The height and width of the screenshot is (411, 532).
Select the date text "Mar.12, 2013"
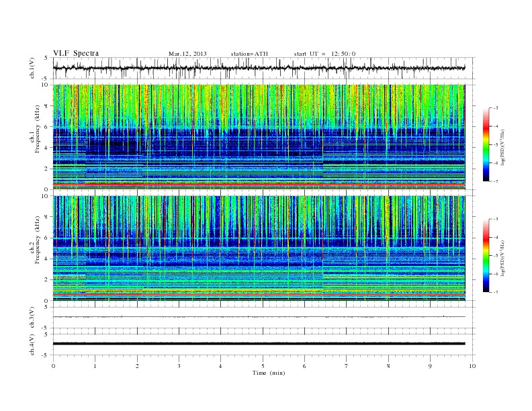pos(187,54)
